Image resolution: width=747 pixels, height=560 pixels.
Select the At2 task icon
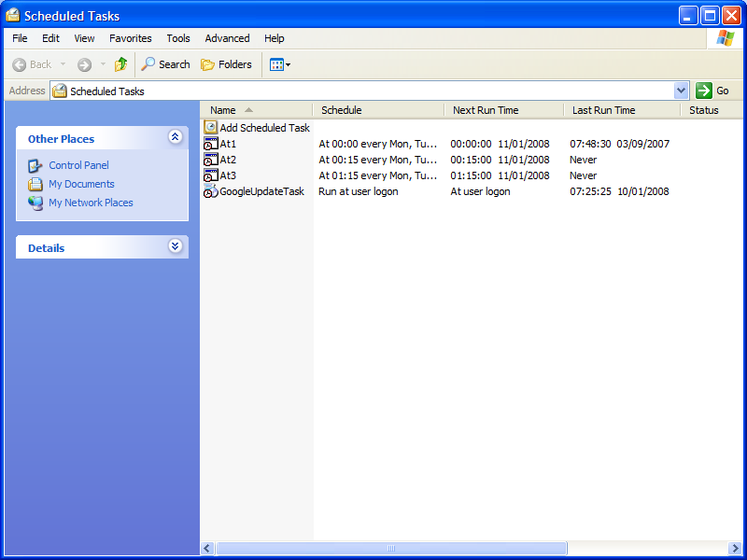(x=211, y=160)
